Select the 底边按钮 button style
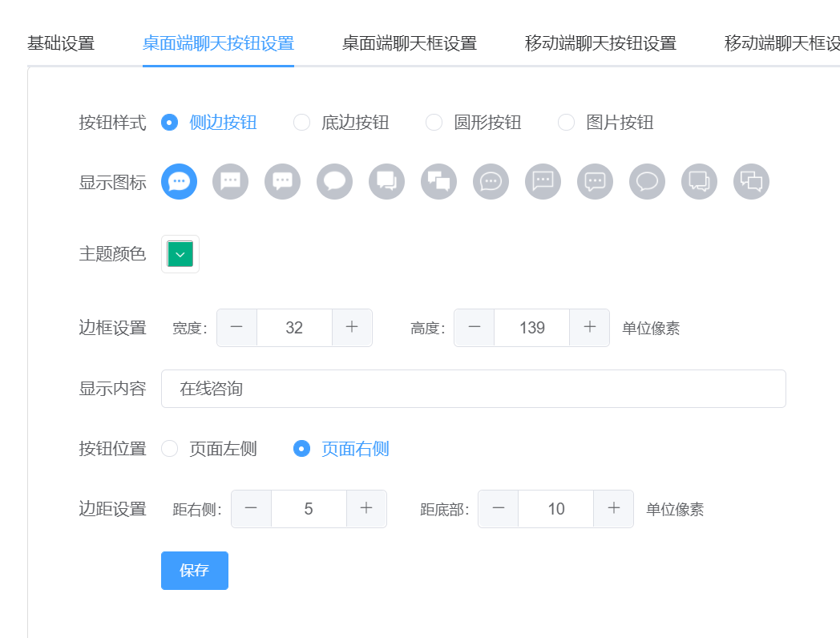 coord(301,123)
